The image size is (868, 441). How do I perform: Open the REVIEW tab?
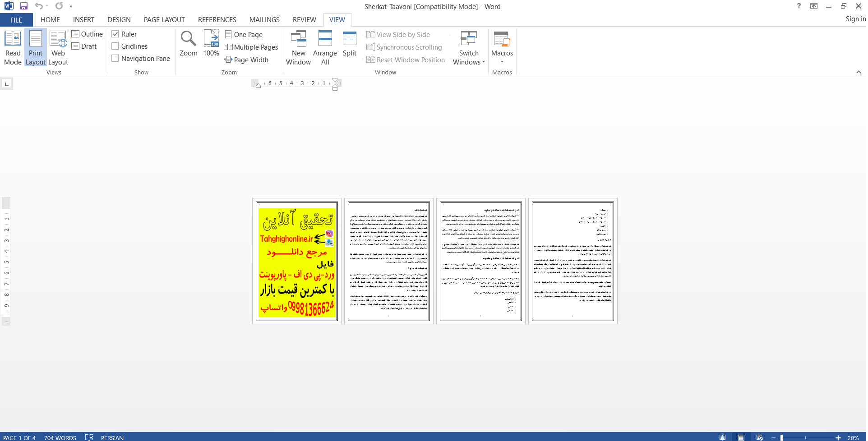coord(304,20)
